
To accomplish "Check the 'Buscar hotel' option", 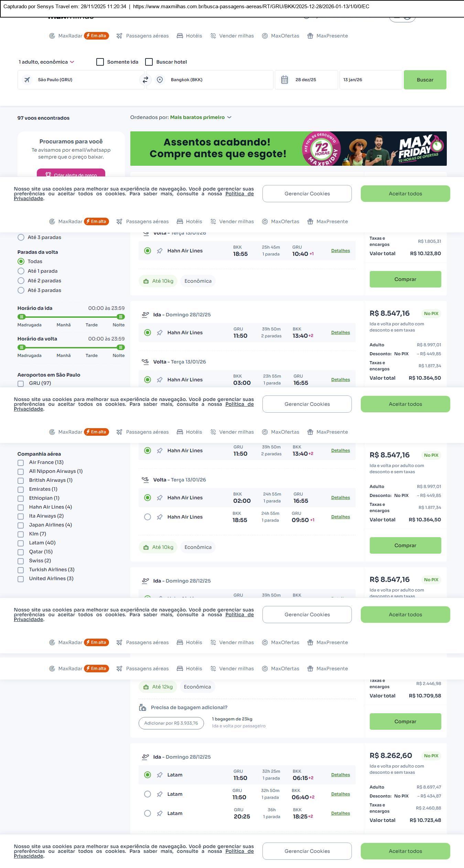I will [x=149, y=62].
